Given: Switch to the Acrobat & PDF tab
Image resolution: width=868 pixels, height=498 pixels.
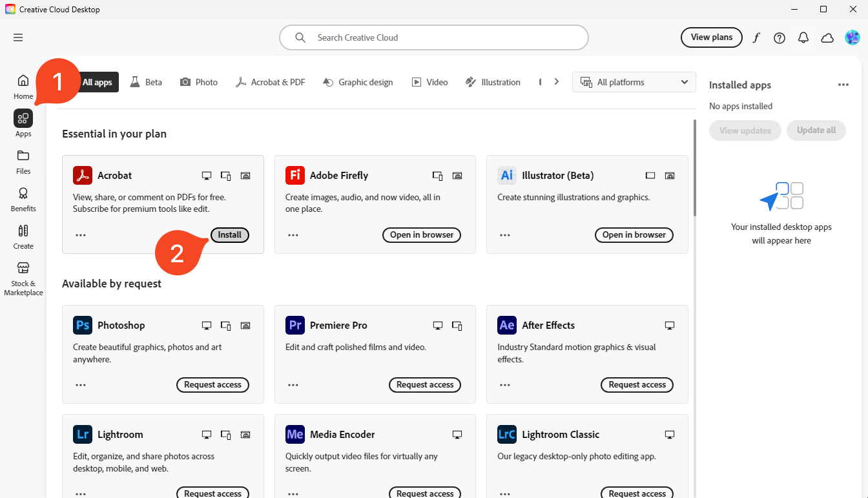Looking at the screenshot, I should 270,82.
